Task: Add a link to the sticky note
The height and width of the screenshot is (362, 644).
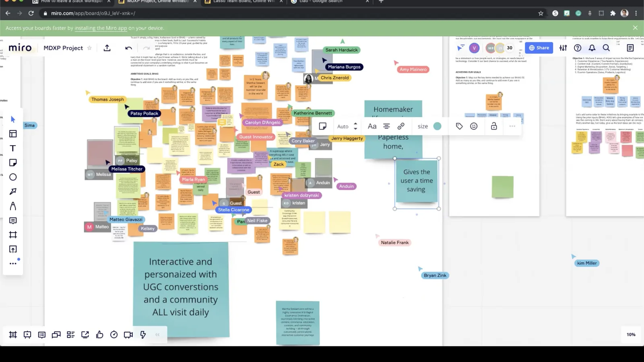Action: click(x=401, y=126)
